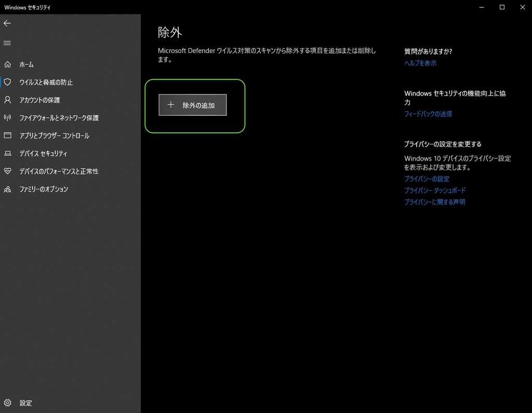Click the app and browser window icon
Screen dimensions: 532x413
click(7, 136)
